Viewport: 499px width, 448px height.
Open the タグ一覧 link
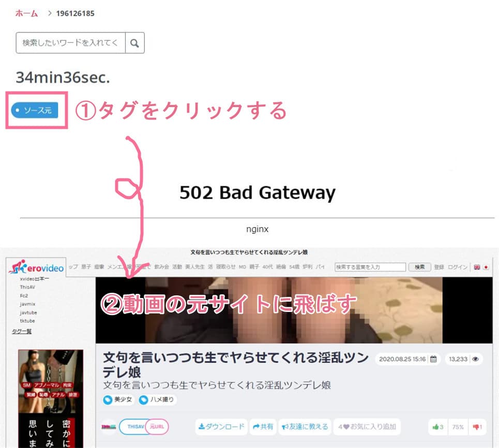pos(22,332)
